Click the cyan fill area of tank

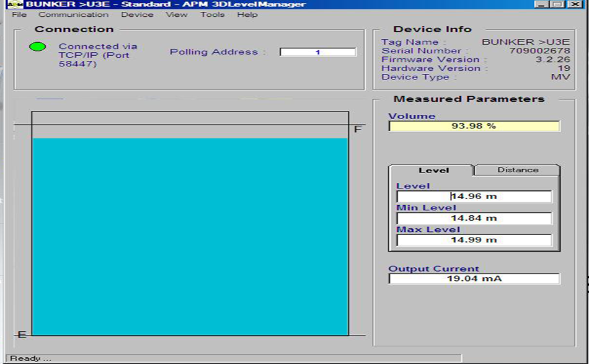point(190,237)
